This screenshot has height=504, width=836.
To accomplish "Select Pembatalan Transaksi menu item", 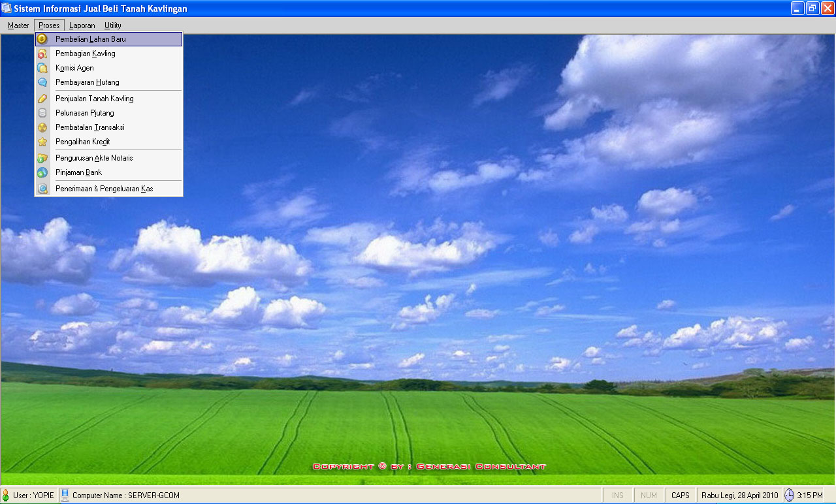I will click(90, 127).
